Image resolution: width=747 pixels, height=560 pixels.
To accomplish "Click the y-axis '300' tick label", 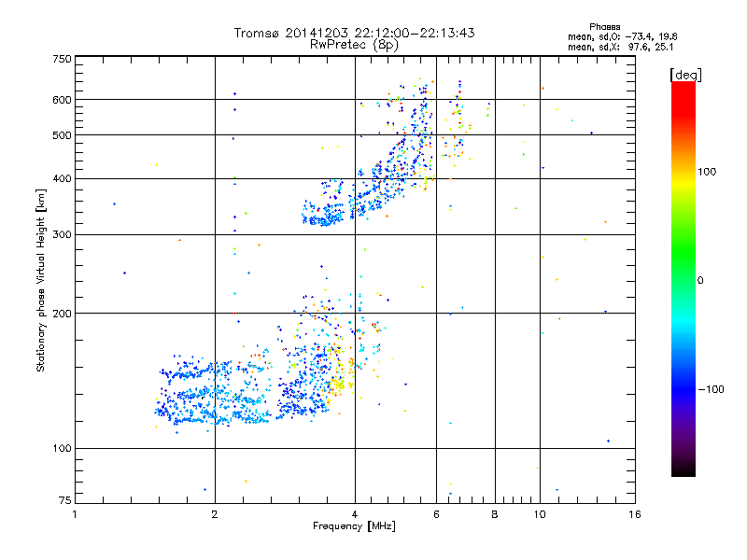I will (62, 235).
